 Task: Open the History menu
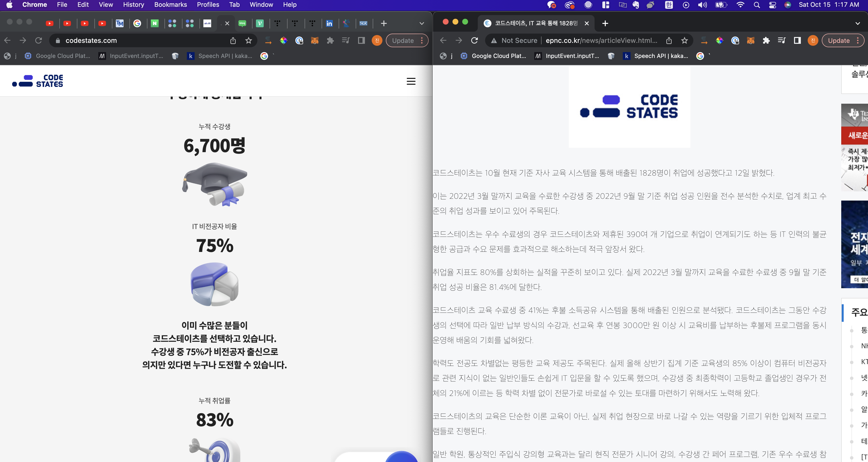click(x=133, y=5)
